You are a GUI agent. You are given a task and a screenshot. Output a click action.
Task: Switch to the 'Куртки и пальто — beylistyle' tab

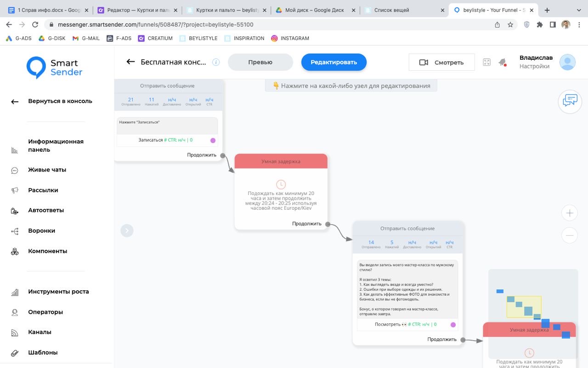point(226,10)
